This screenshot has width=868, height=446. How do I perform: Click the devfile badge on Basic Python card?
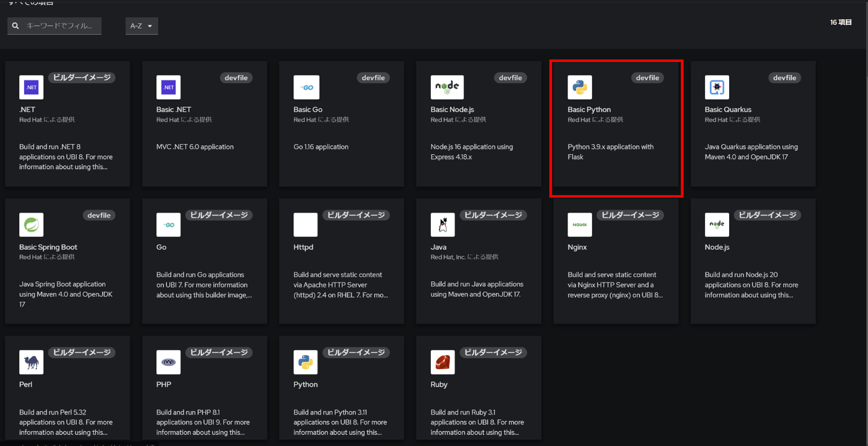pyautogui.click(x=647, y=78)
